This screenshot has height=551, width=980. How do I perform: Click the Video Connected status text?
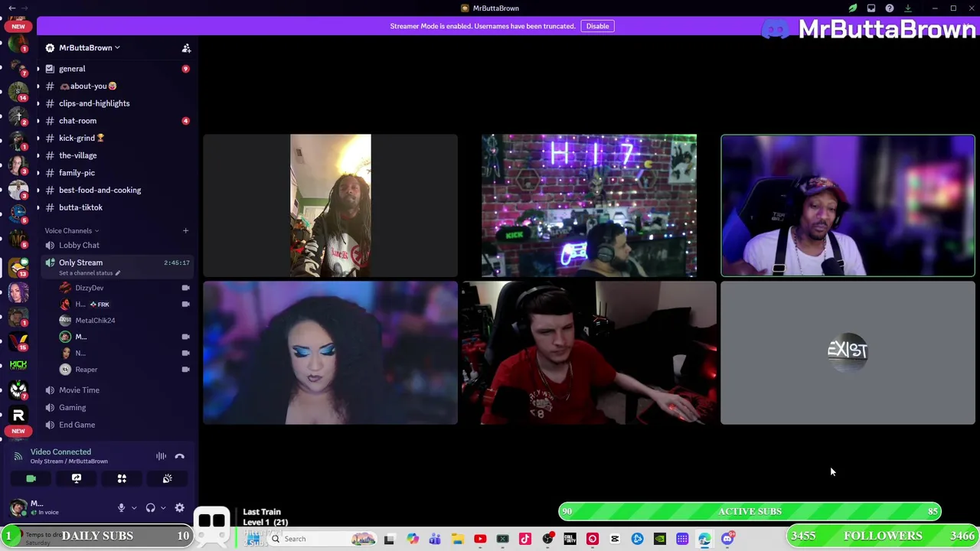pyautogui.click(x=60, y=452)
